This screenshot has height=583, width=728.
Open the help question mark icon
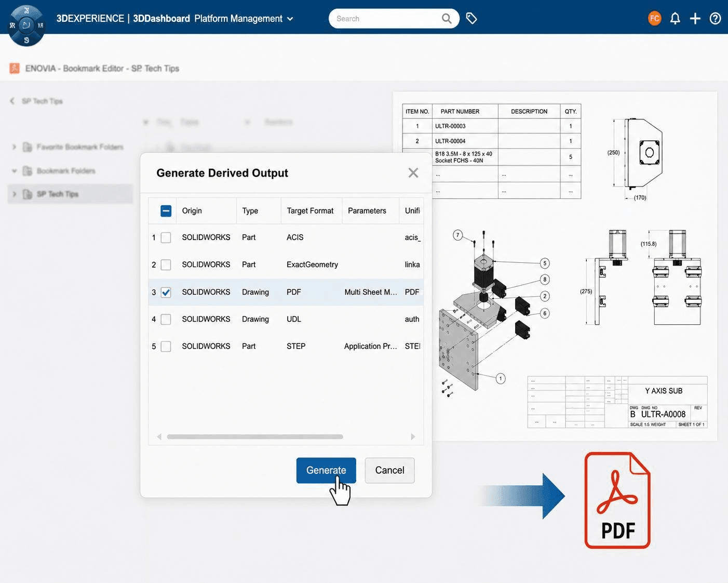715,19
